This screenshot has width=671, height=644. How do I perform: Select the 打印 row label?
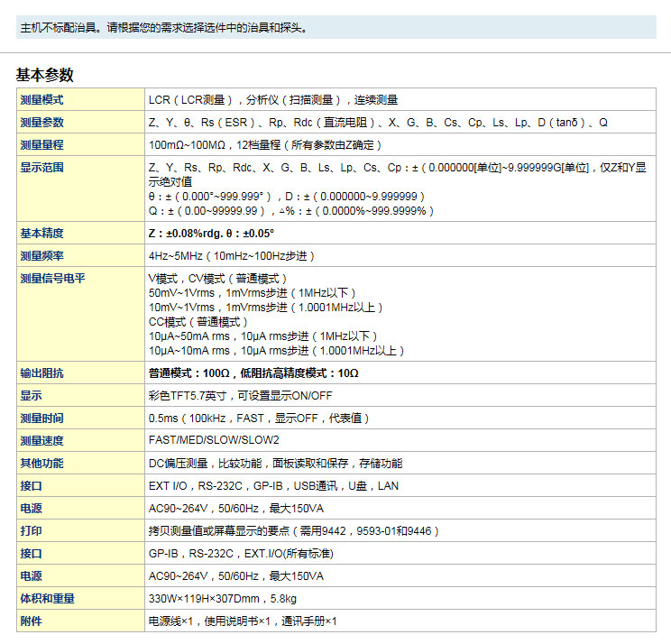(31, 531)
